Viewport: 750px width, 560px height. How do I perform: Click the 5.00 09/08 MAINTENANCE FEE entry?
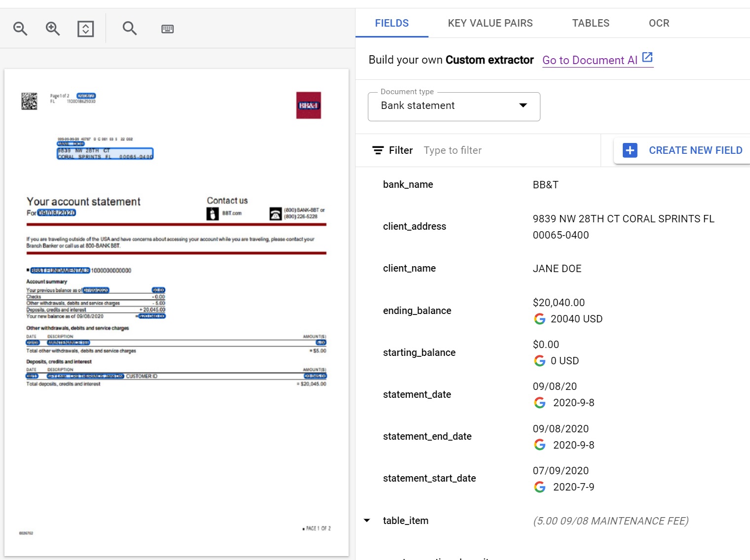[611, 521]
